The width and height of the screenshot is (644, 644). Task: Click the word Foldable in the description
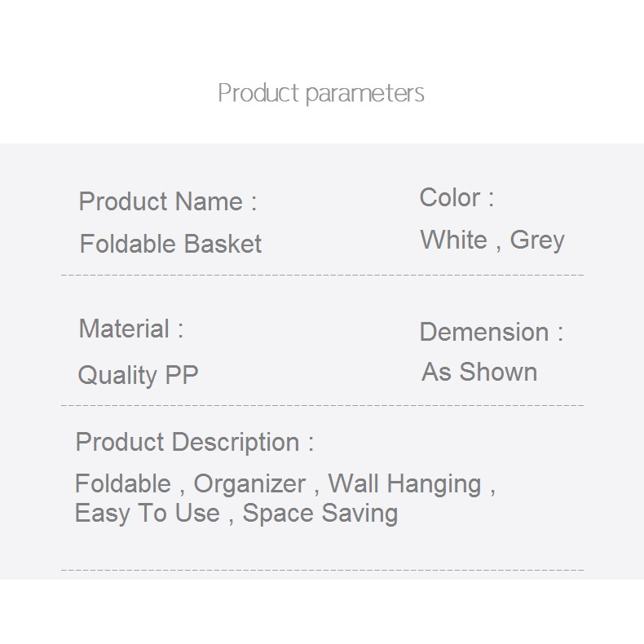coord(123,483)
